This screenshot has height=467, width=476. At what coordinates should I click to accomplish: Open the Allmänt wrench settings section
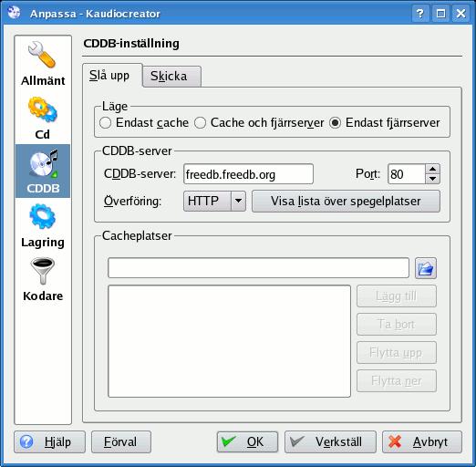(x=43, y=64)
